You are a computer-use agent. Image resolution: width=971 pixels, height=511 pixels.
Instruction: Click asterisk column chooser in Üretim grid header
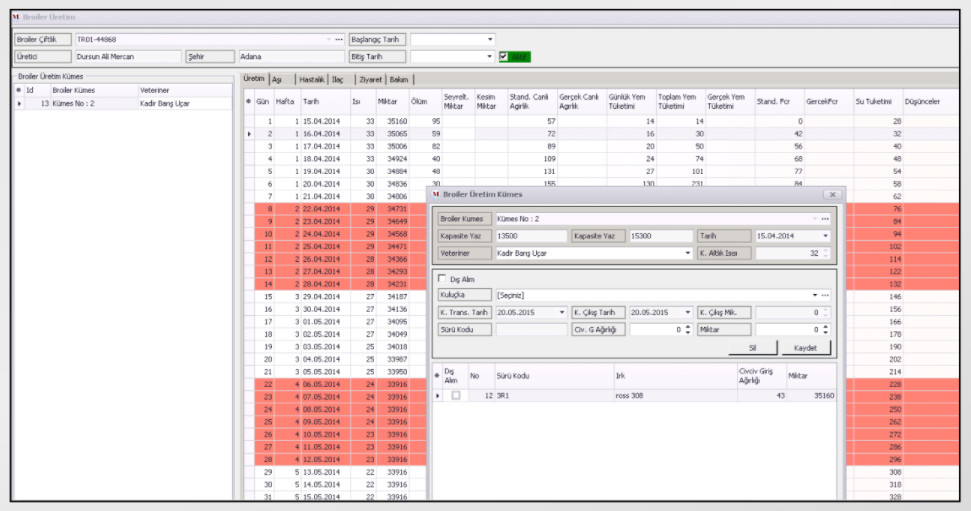pyautogui.click(x=249, y=102)
